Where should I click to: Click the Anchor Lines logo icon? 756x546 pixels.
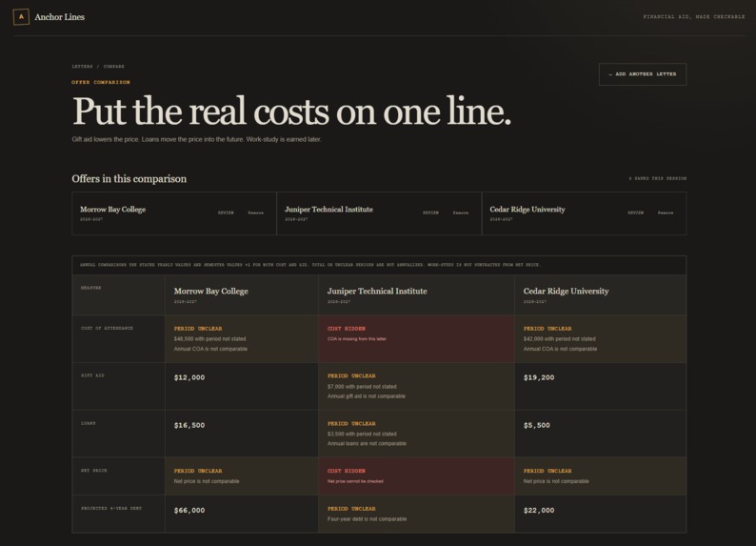21,17
